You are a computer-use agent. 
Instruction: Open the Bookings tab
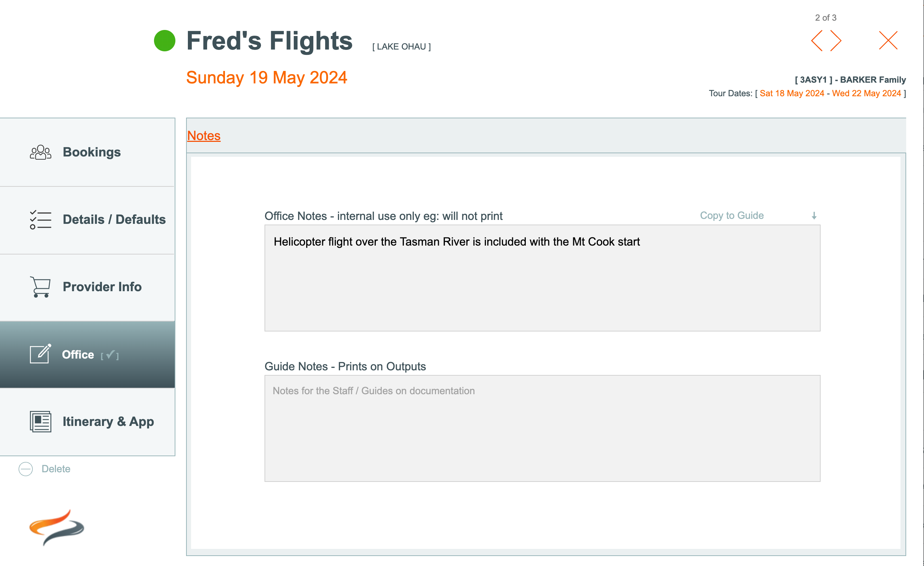click(x=92, y=152)
